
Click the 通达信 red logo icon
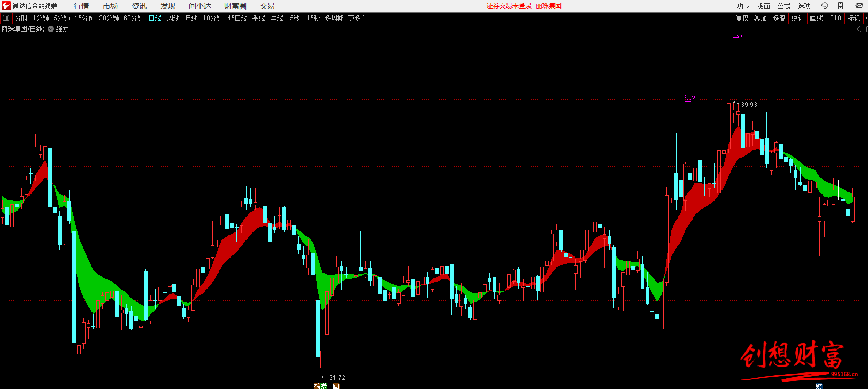(6, 6)
